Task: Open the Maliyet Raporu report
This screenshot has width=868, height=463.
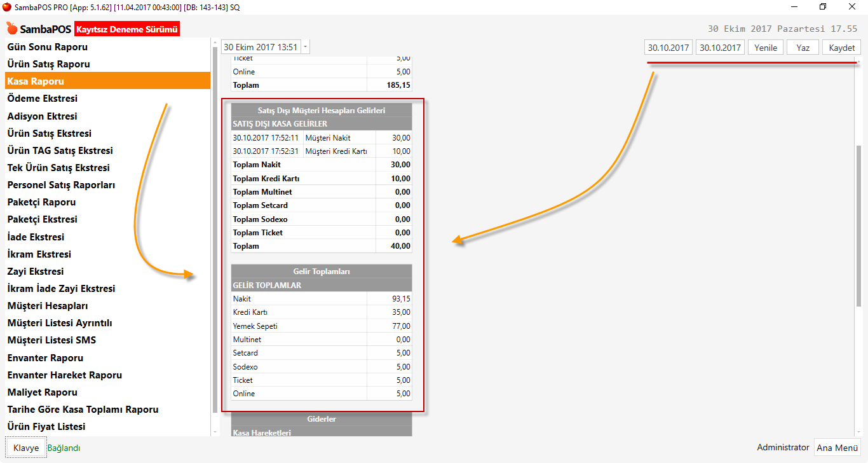Action: [43, 392]
